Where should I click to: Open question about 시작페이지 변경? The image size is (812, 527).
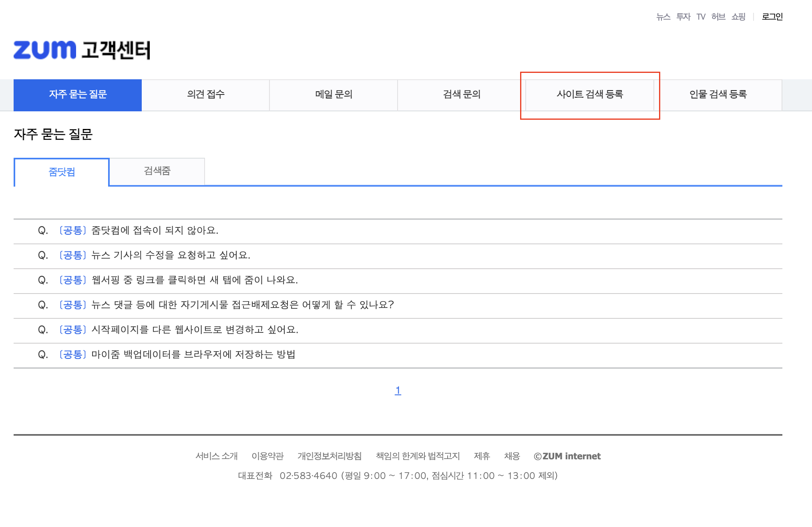pyautogui.click(x=195, y=330)
